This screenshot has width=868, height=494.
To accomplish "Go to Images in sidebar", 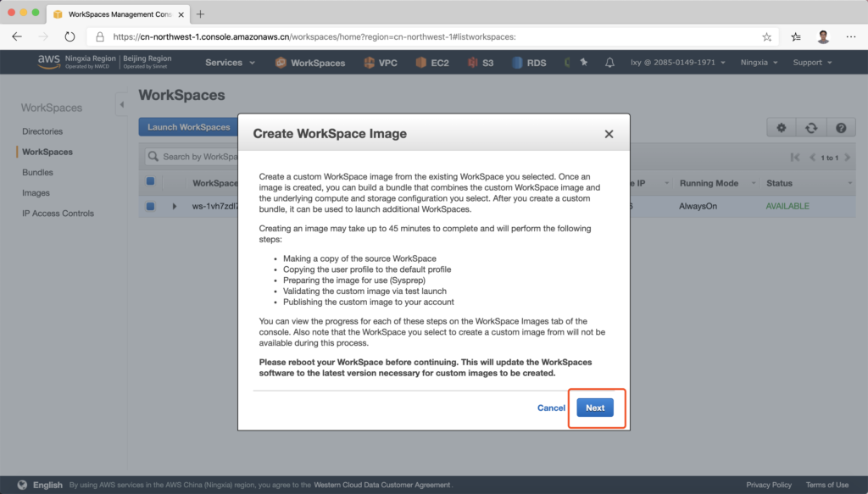I will click(x=36, y=192).
